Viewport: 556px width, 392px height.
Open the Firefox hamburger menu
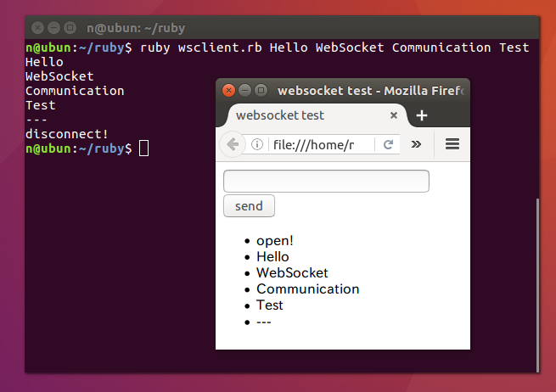point(452,144)
